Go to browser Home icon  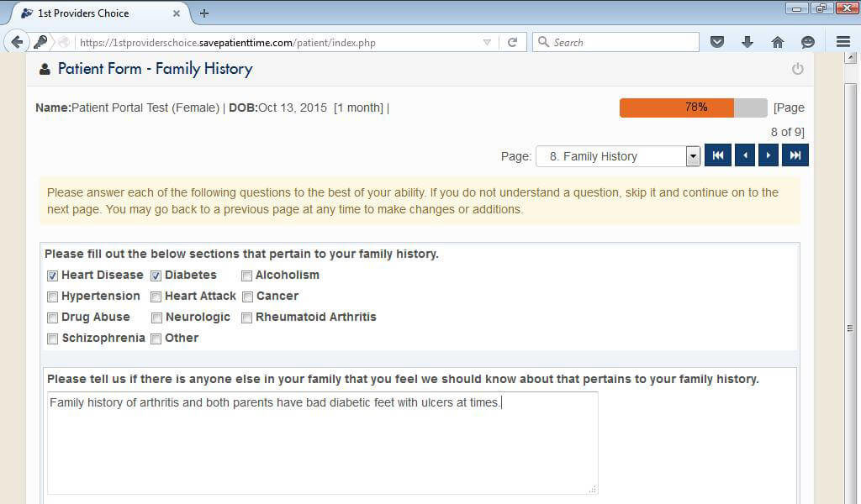coord(777,42)
